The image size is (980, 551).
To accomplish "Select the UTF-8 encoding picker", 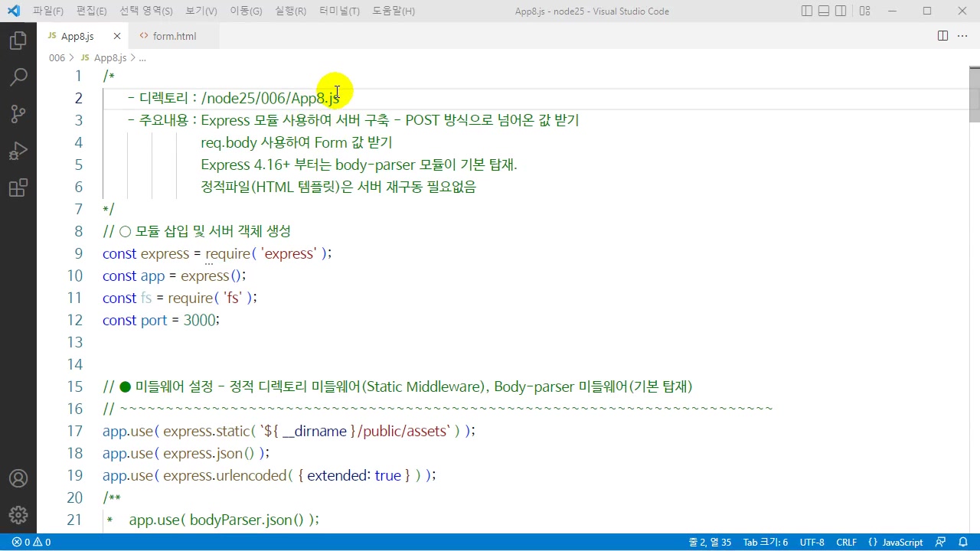I will 812,542.
